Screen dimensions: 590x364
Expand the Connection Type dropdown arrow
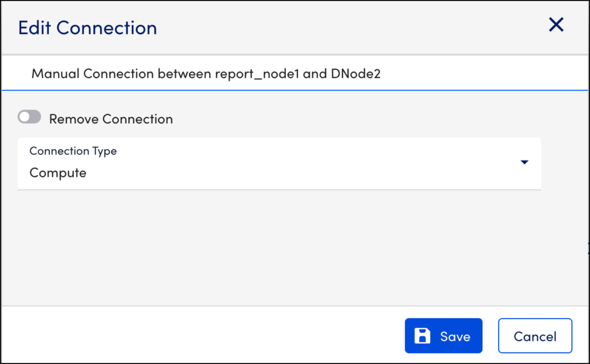tap(524, 163)
